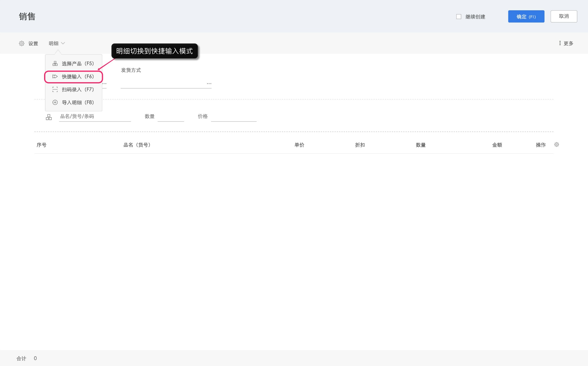Click the scan entry barcode icon
Image resolution: width=588 pixels, height=366 pixels.
[x=55, y=89]
